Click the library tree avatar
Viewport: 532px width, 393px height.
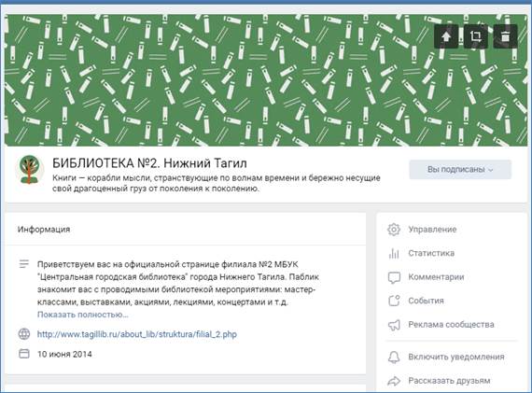(30, 169)
